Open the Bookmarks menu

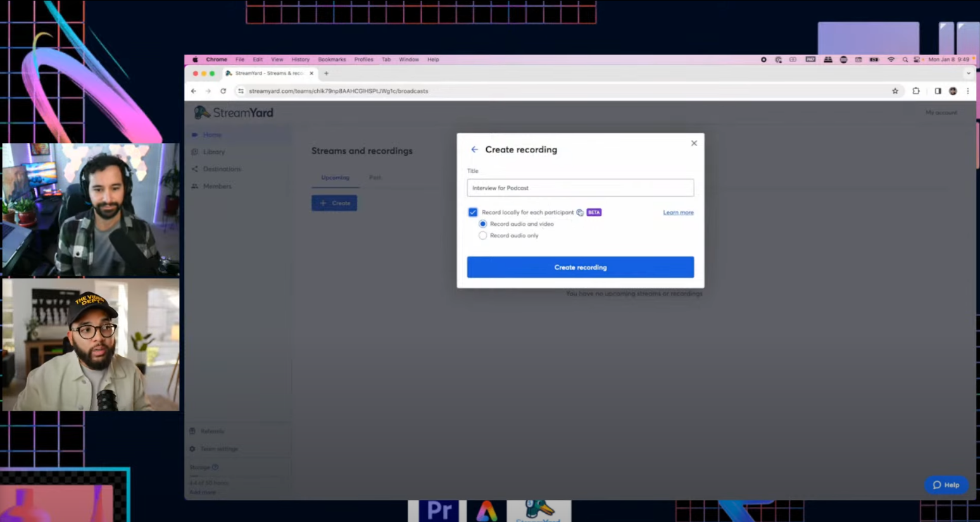(x=332, y=59)
